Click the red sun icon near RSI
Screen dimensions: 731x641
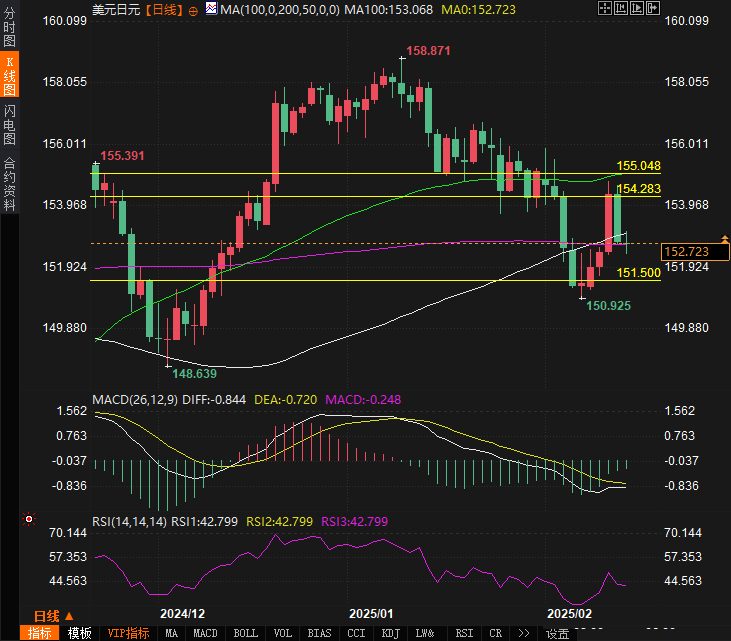29,519
